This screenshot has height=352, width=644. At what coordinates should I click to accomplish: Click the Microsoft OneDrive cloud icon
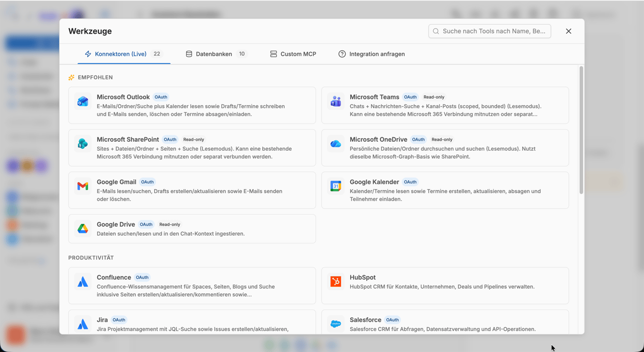coord(336,144)
